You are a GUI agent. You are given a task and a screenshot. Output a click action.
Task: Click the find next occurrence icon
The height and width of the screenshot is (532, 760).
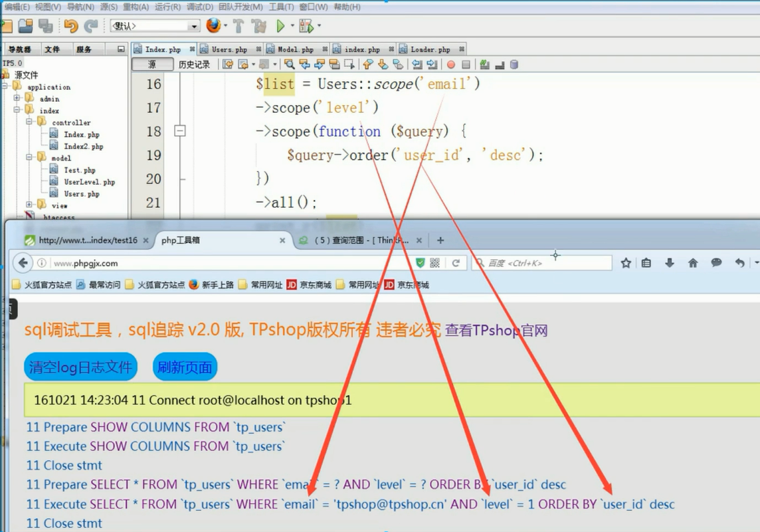[x=320, y=64]
